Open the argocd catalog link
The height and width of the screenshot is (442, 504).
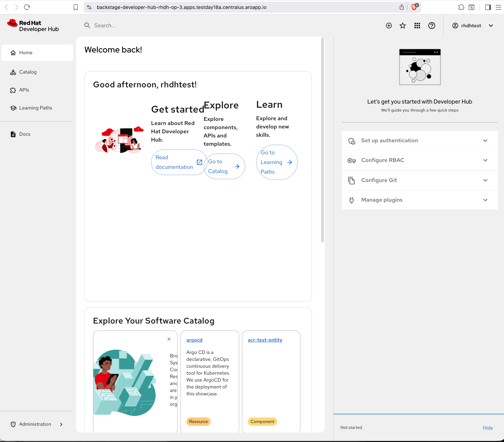(194, 340)
